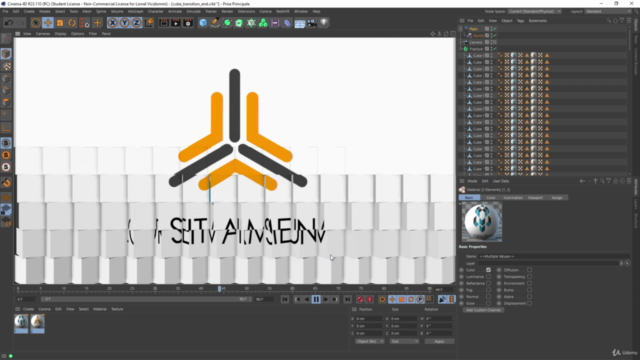Screen dimensions: 640x360
Task: Open Object (Rel) coordinate dropdown
Action: coord(369,341)
